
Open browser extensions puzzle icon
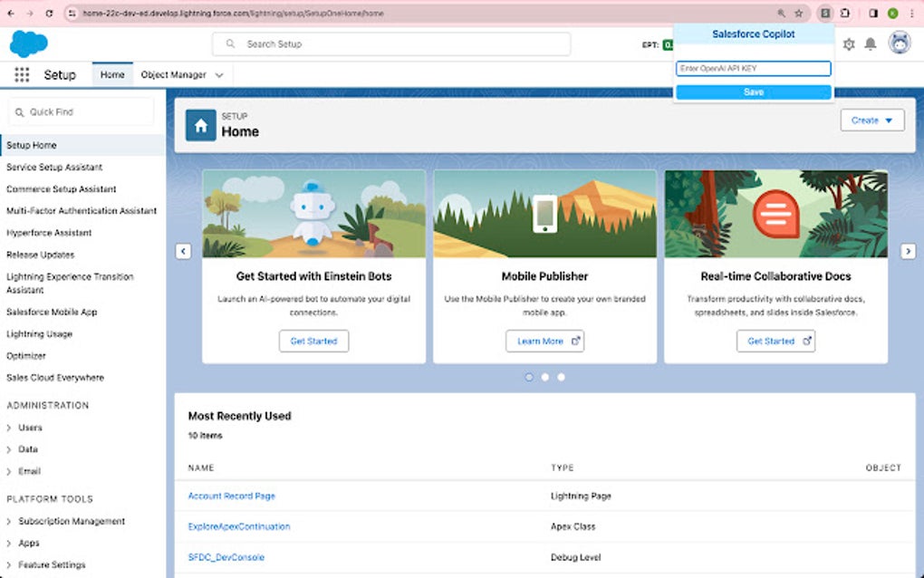pos(843,14)
